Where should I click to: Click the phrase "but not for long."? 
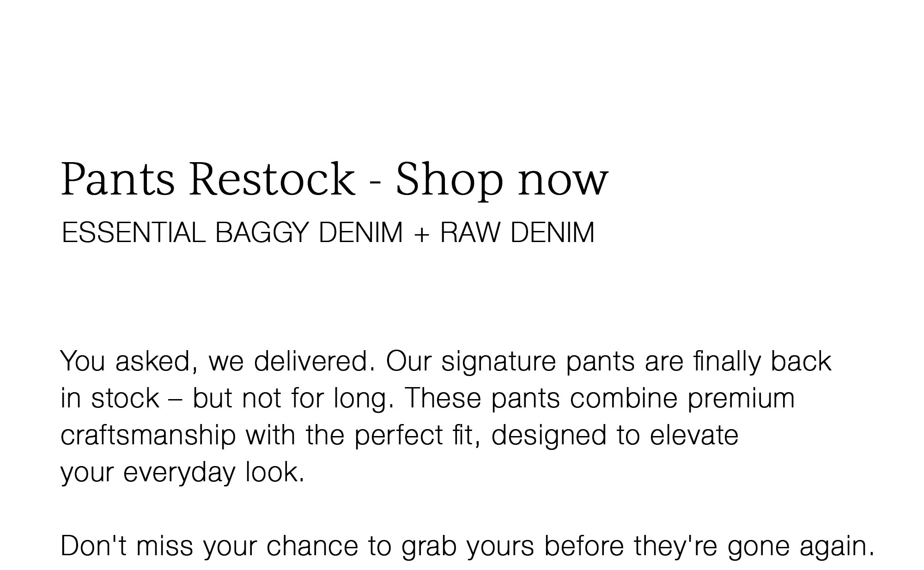click(293, 398)
